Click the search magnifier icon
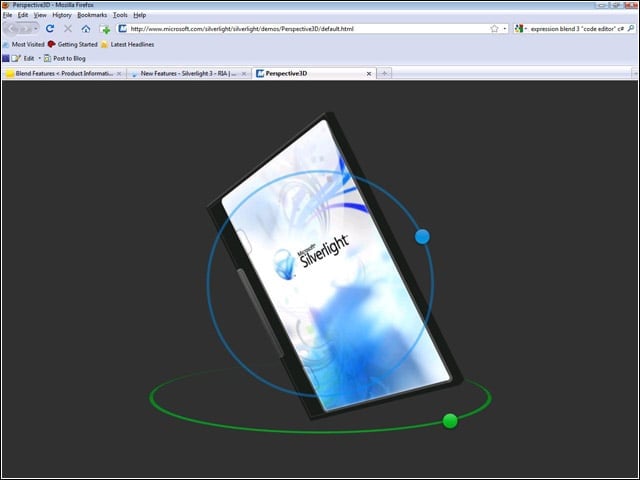 [631, 29]
